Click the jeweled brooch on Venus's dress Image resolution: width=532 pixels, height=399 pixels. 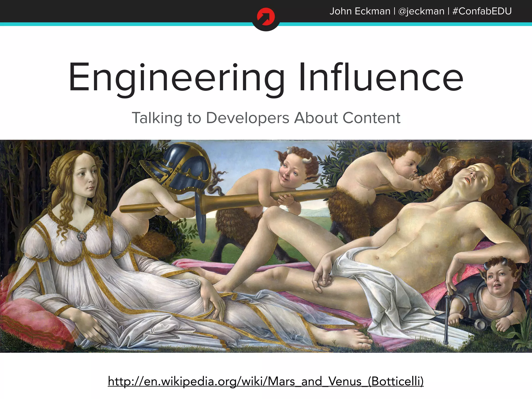tap(82, 236)
